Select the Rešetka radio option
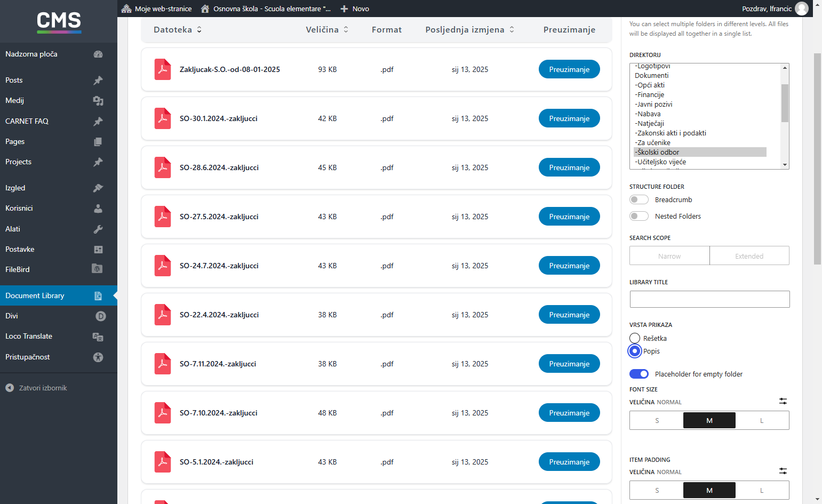This screenshot has width=822, height=504. point(635,338)
